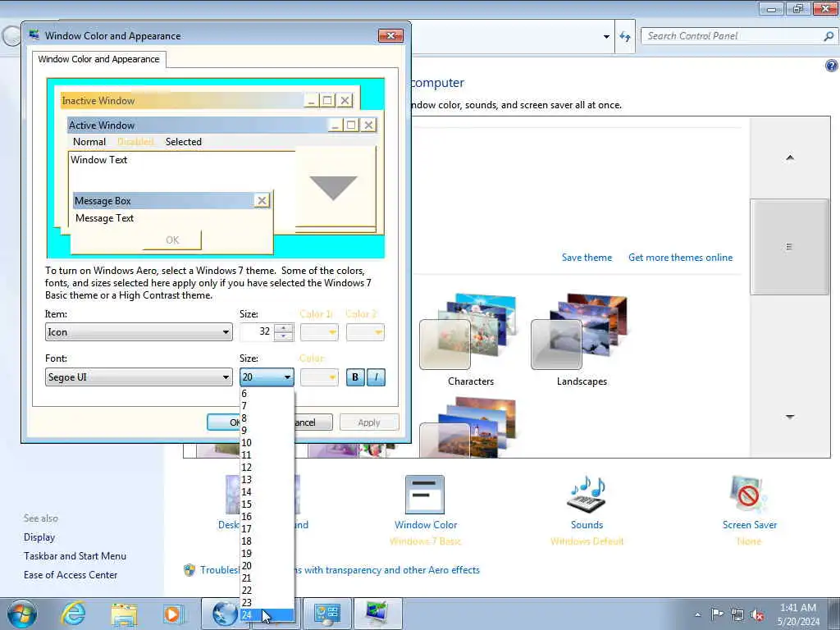The width and height of the screenshot is (840, 630).
Task: Select font size 12 in list
Action: [x=267, y=467]
